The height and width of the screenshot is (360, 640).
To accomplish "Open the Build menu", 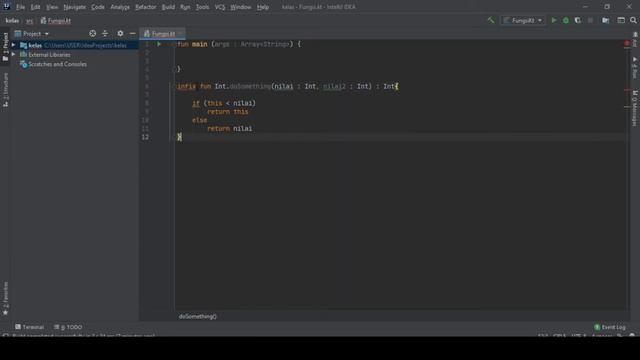I will pyautogui.click(x=168, y=7).
